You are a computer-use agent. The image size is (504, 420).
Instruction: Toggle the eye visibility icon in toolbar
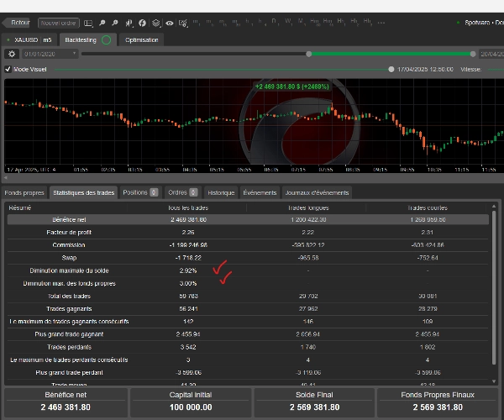point(170,23)
